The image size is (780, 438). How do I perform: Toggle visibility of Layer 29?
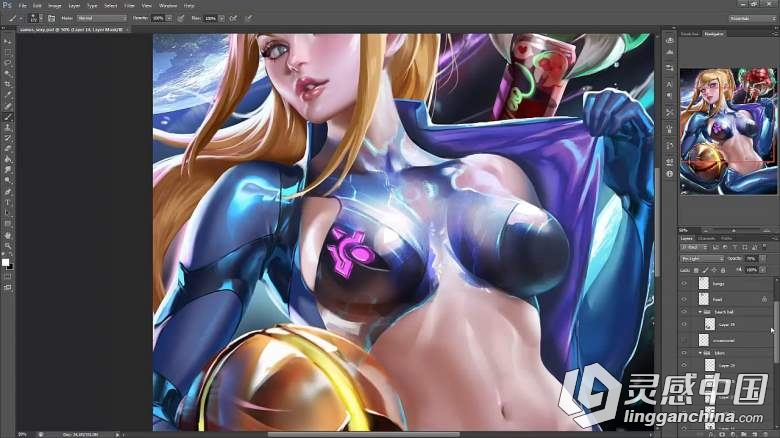point(684,365)
